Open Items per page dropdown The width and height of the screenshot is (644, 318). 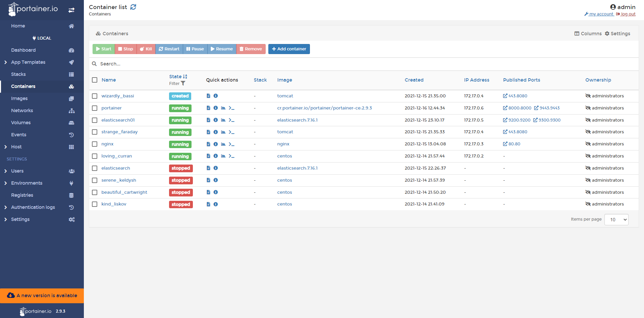(616, 220)
